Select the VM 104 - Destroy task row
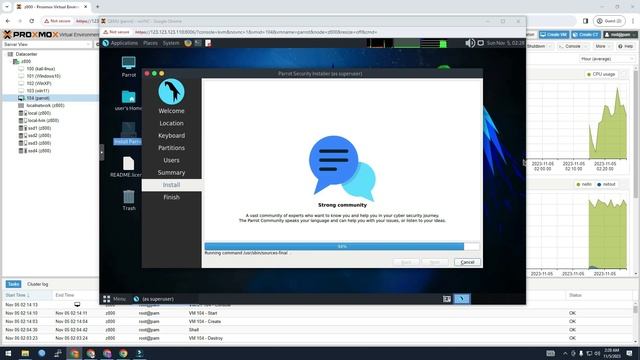 click(x=318, y=338)
